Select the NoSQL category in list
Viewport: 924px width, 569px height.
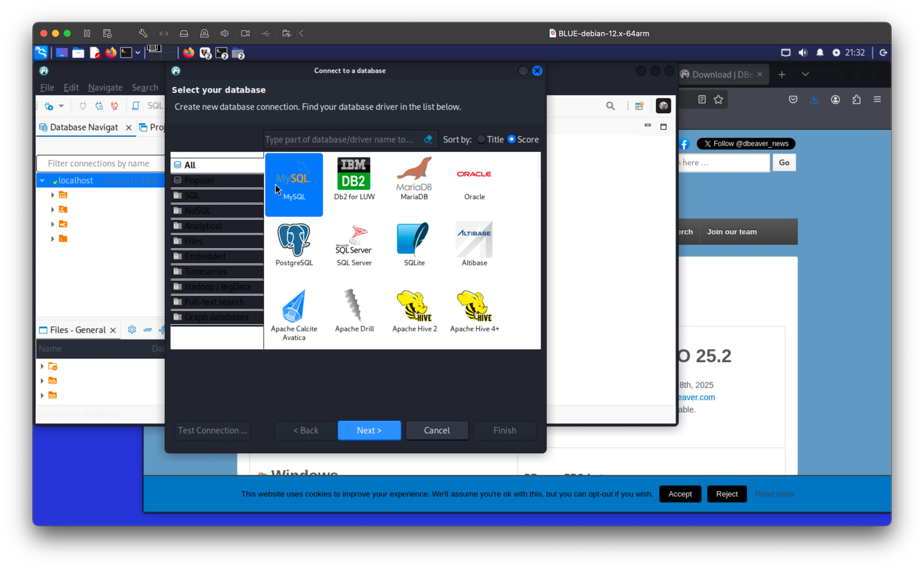click(198, 211)
